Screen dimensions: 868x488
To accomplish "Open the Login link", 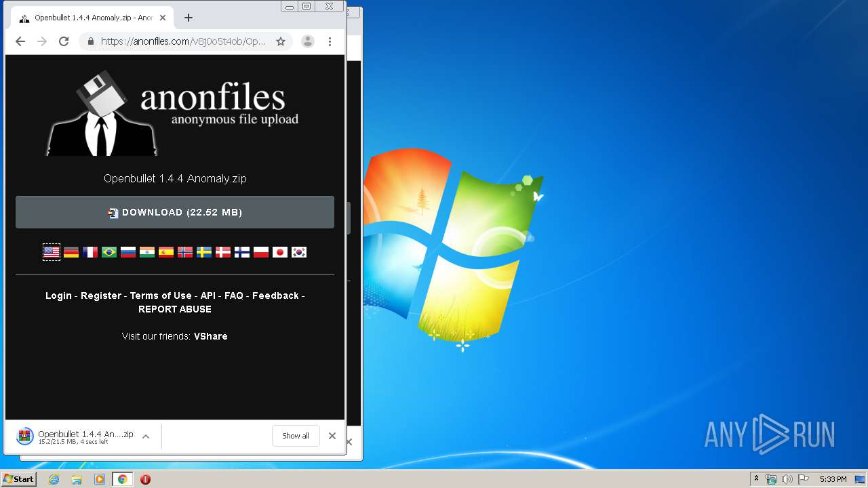I will coord(58,296).
